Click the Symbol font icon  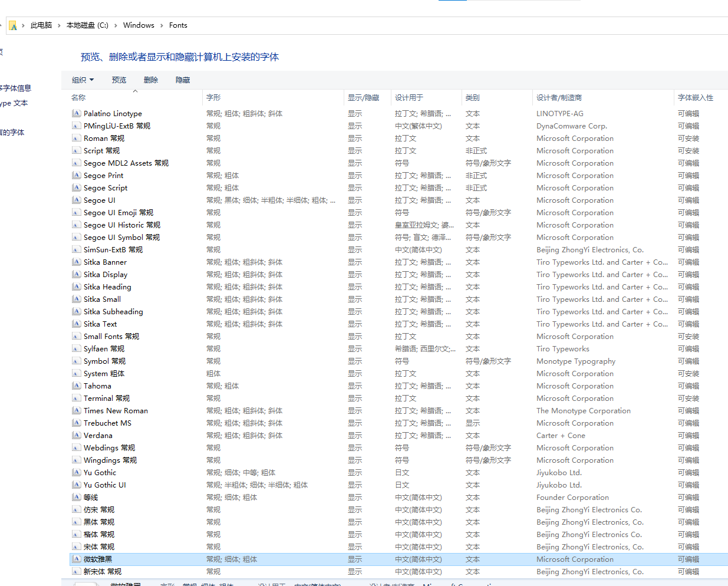(77, 361)
